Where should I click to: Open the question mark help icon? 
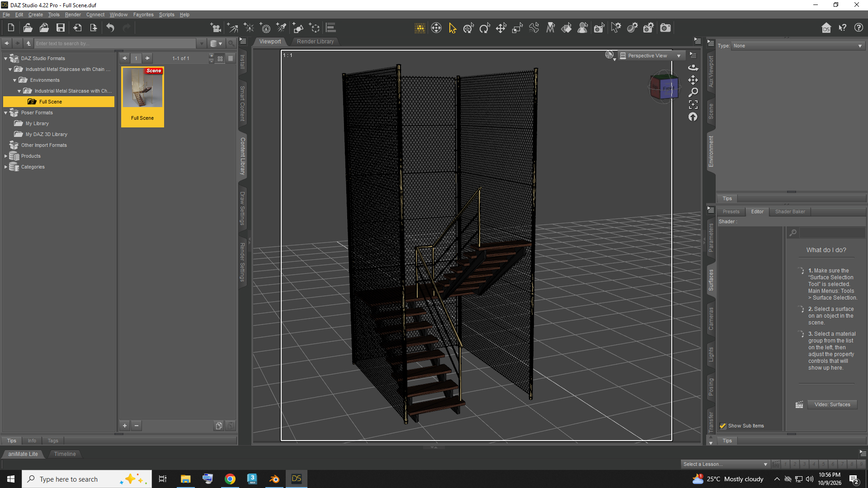[x=859, y=28]
